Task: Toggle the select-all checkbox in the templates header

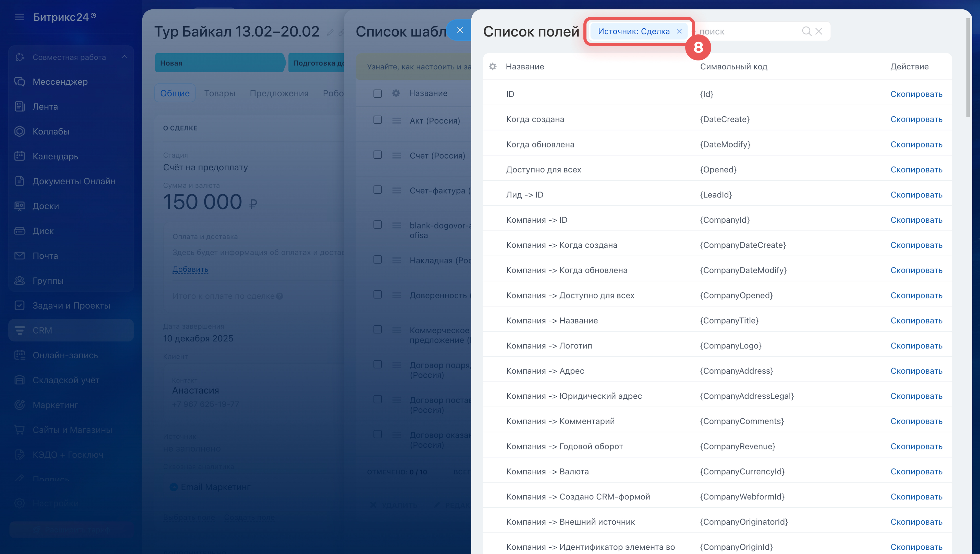Action: (x=377, y=94)
